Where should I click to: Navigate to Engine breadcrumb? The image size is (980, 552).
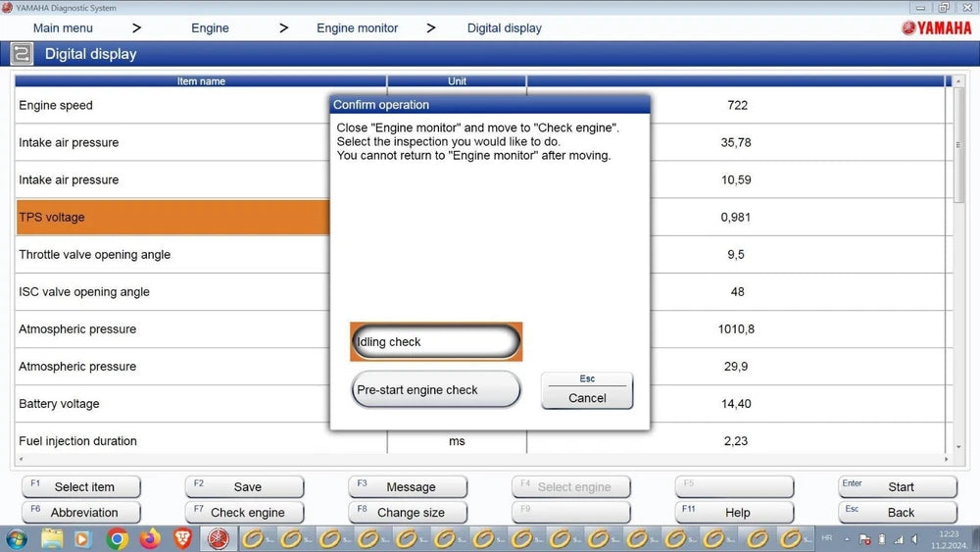210,28
